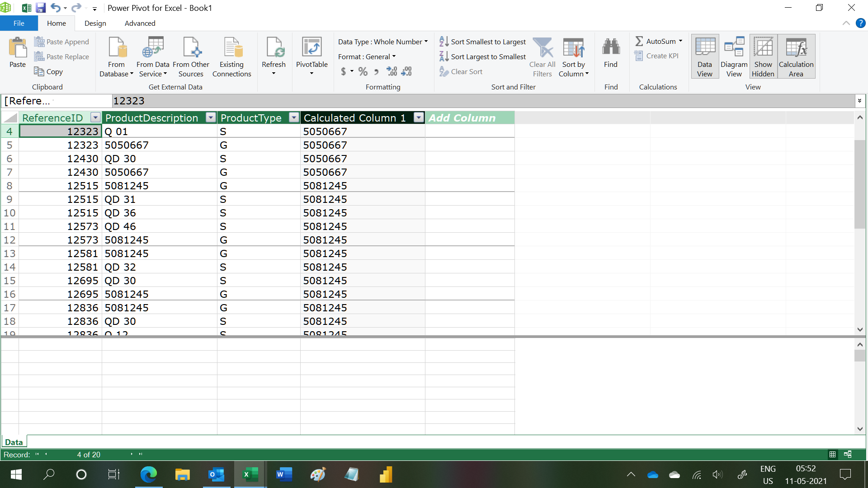Open ProductType column filter dropdown
This screenshot has height=488, width=868.
coord(294,117)
